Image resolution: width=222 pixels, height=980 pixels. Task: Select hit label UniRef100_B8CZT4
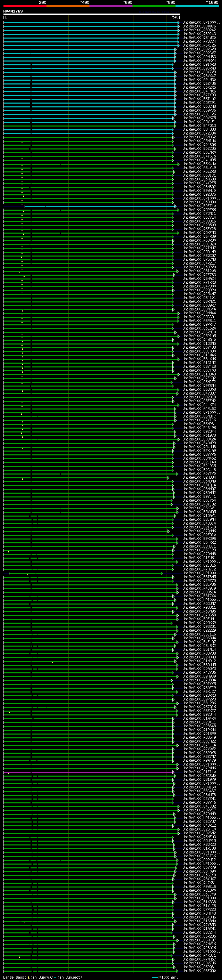pyautogui.click(x=199, y=932)
